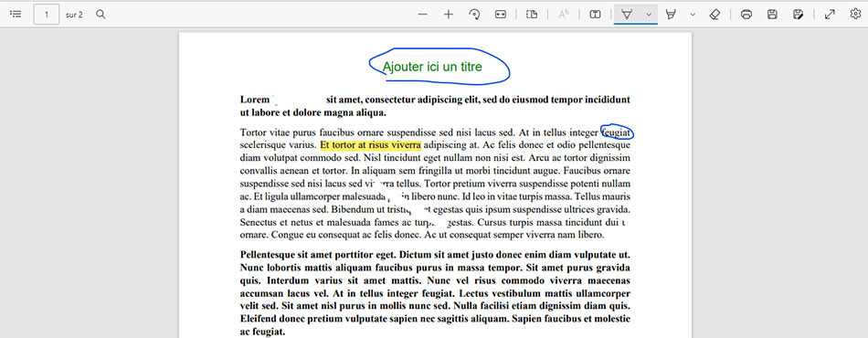This screenshot has width=868, height=338.
Task: Click the Save as icon
Action: (x=798, y=15)
